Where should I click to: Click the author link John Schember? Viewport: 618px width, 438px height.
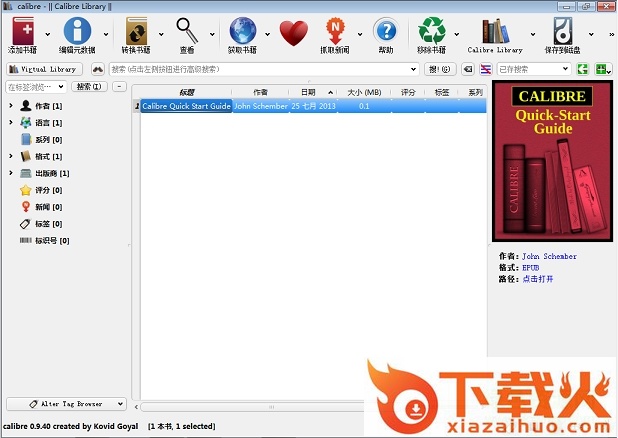pos(549,256)
